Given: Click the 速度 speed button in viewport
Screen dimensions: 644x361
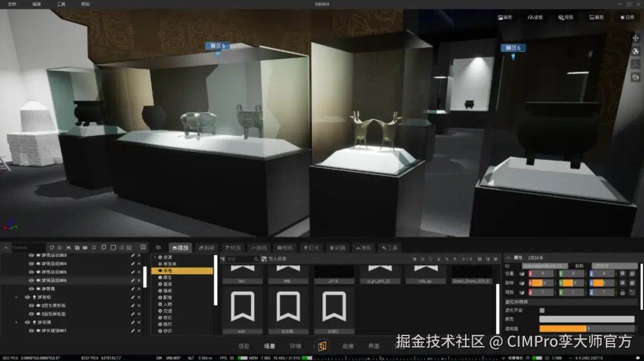Looking at the screenshot, I should [x=535, y=17].
